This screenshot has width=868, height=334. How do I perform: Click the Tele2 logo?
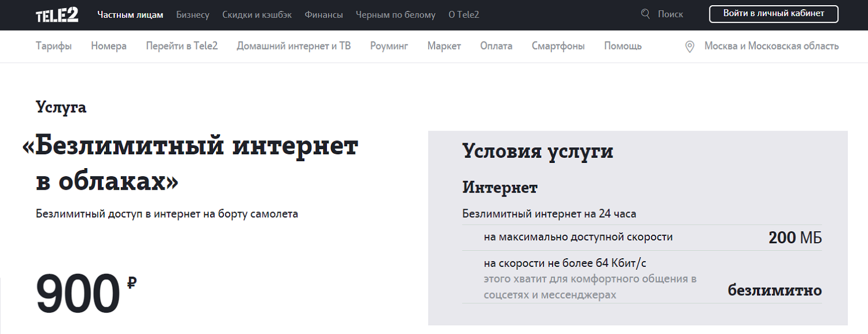[57, 14]
